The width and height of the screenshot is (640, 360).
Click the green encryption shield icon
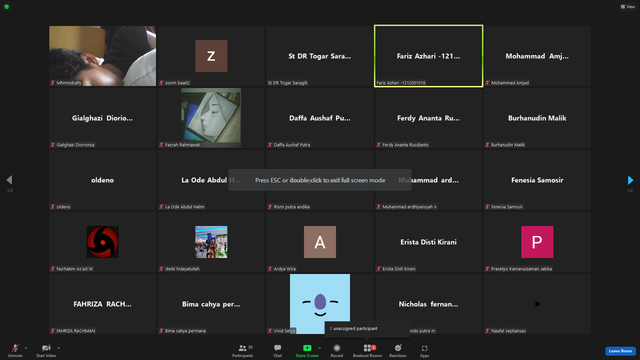point(7,7)
